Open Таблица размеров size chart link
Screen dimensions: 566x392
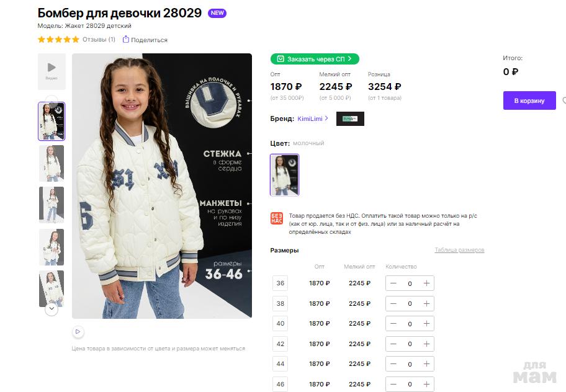[x=459, y=250]
